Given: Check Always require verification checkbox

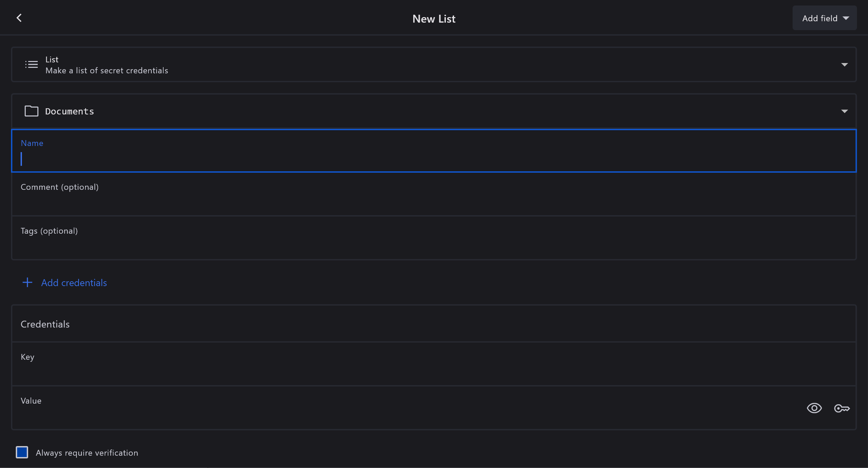Looking at the screenshot, I should point(22,452).
